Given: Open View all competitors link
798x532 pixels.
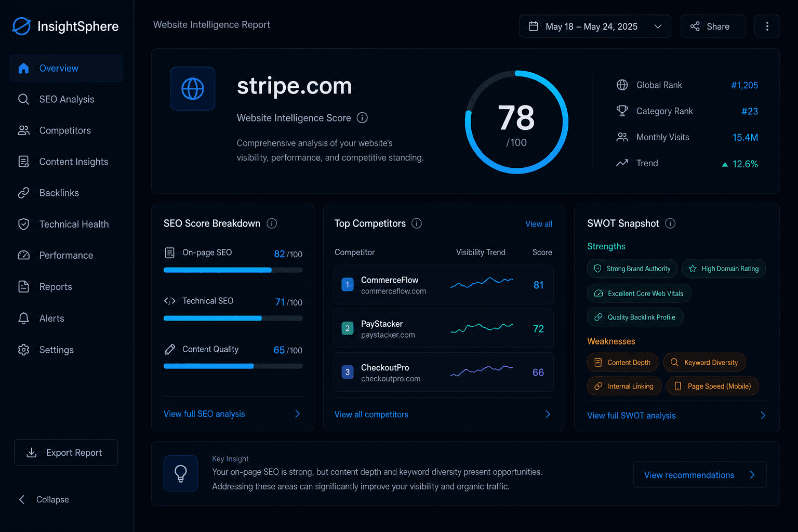Looking at the screenshot, I should pyautogui.click(x=371, y=415).
